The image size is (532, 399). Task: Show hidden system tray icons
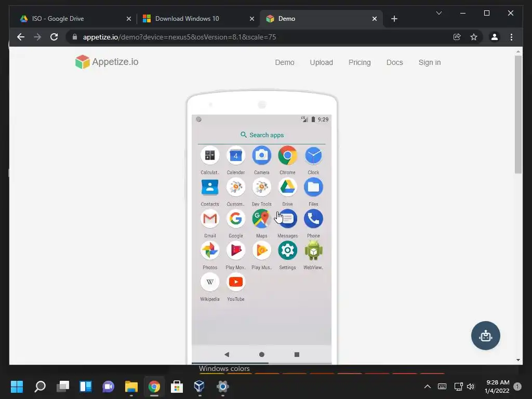pos(428,387)
